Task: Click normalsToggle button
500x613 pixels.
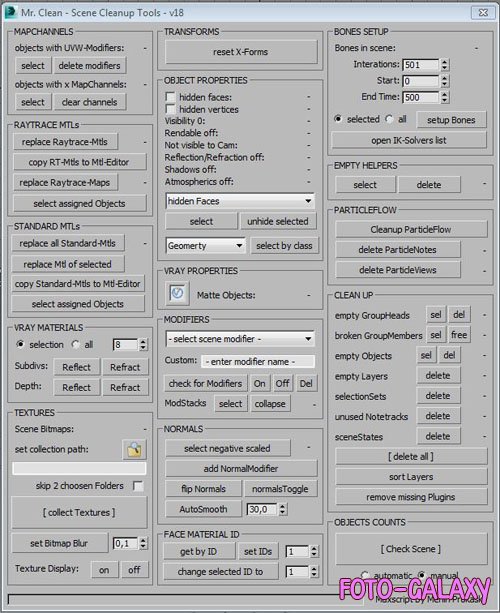Action: 281,489
